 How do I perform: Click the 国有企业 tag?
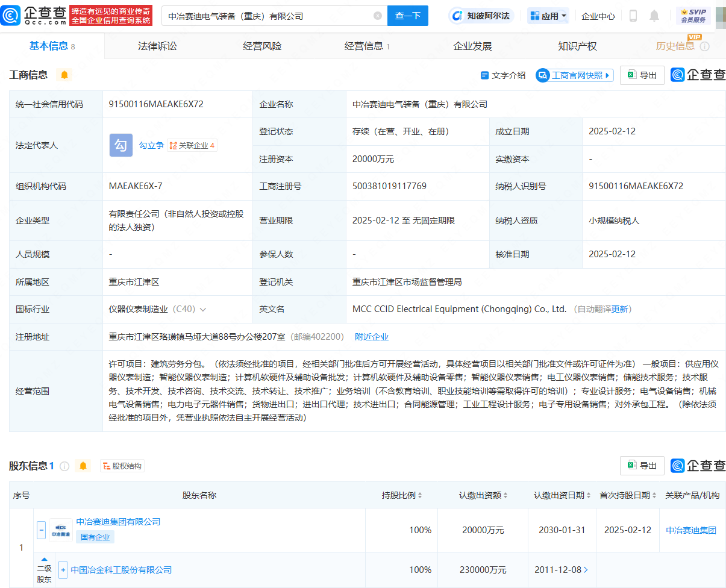pyautogui.click(x=95, y=537)
